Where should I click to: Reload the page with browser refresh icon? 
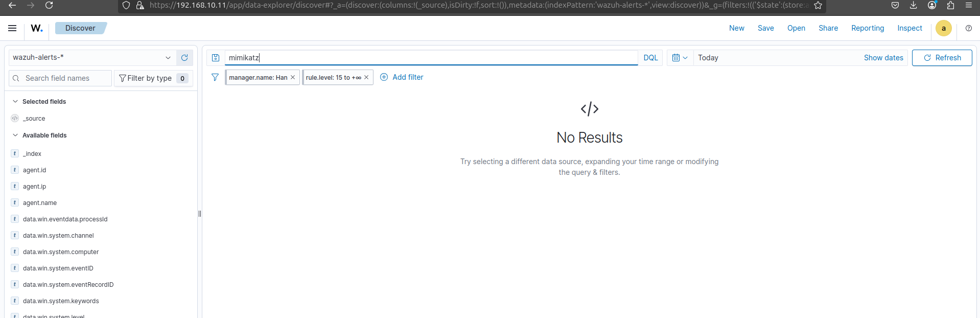49,5
